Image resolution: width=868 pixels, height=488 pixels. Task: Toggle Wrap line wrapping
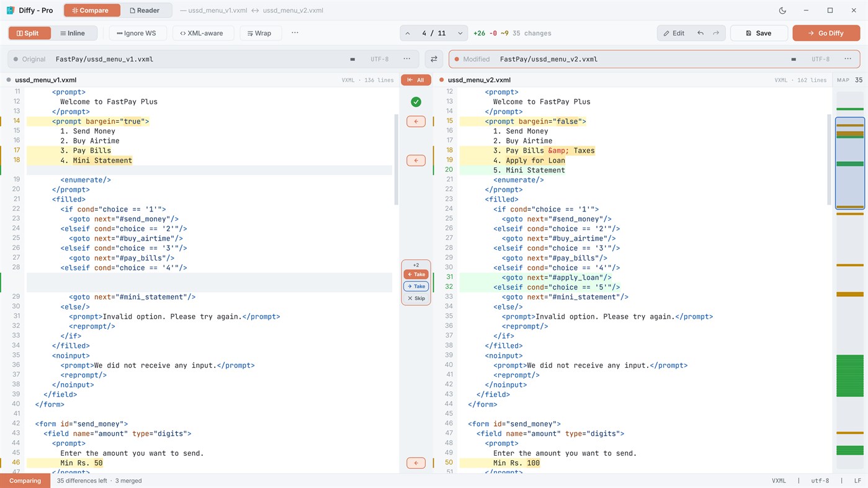tap(259, 33)
